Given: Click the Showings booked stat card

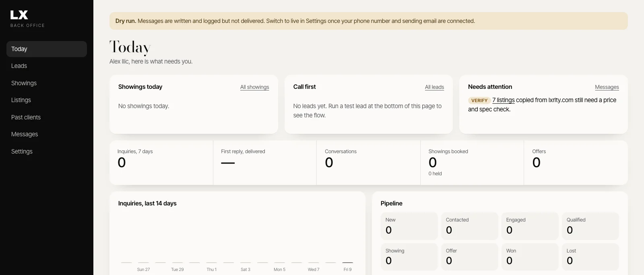Looking at the screenshot, I should [x=472, y=162].
